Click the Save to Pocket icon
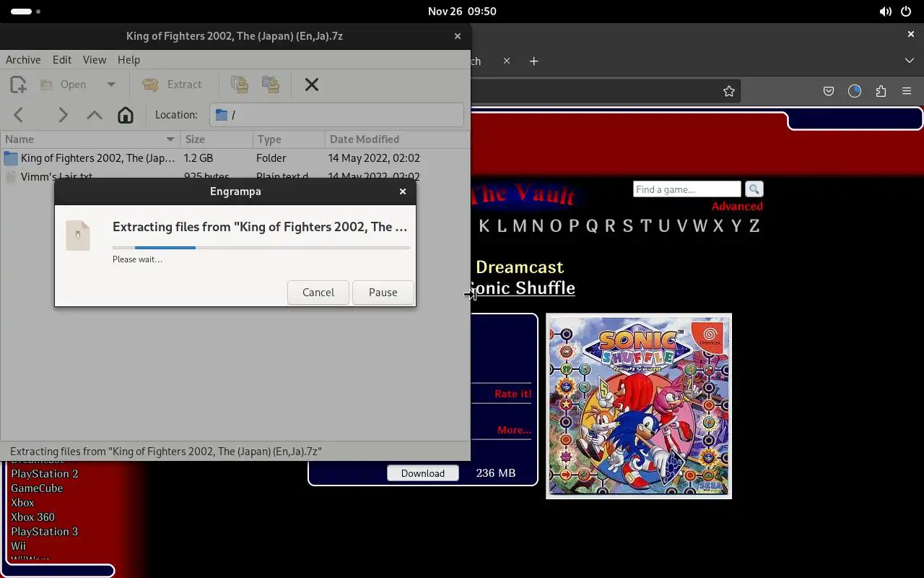The width and height of the screenshot is (924, 578). [x=829, y=91]
